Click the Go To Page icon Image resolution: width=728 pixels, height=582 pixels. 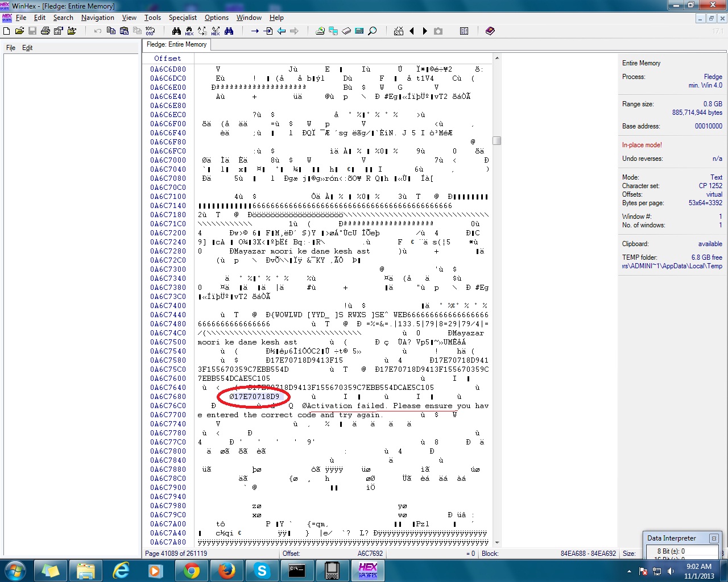268,31
